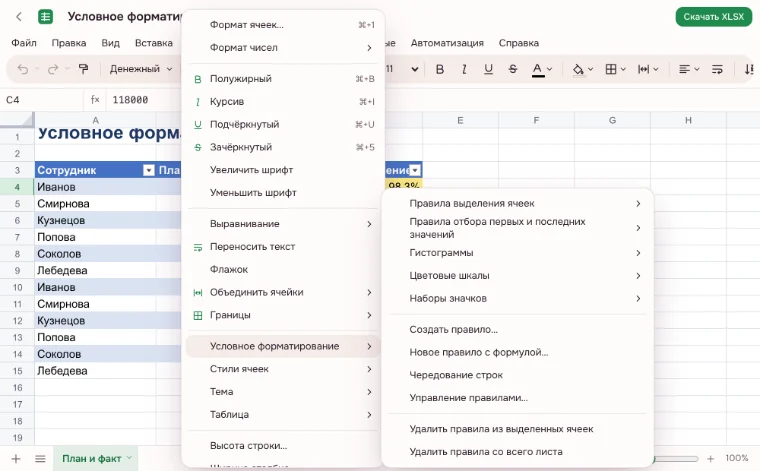This screenshot has width=760, height=471.
Task: Open the Вид menu
Action: point(111,43)
